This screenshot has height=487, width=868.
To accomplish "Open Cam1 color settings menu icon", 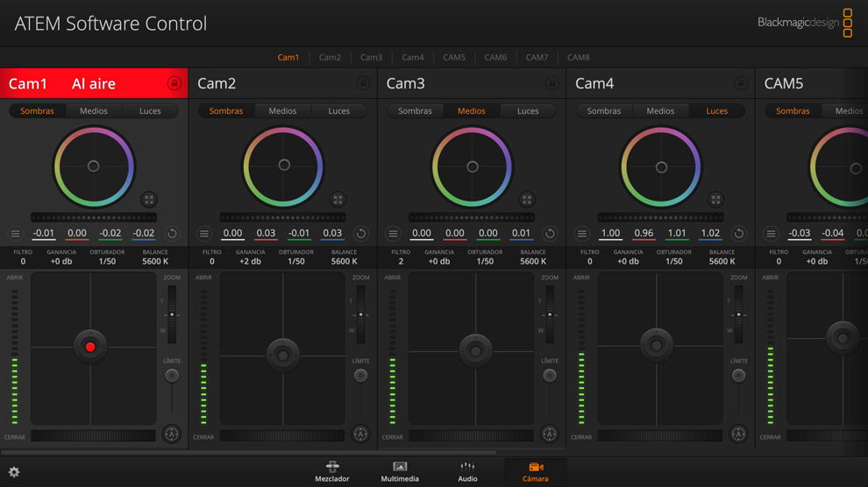I will (x=15, y=234).
